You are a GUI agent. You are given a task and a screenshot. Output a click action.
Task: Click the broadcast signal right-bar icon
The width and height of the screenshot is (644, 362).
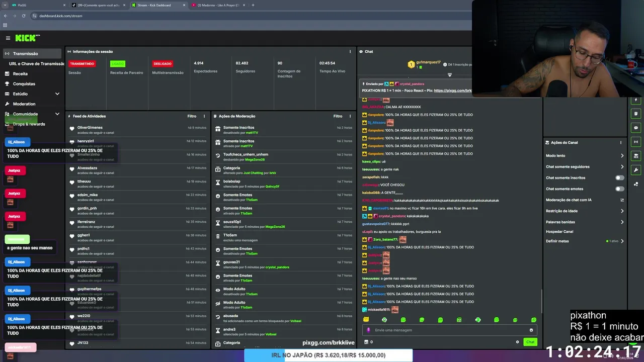tap(636, 142)
